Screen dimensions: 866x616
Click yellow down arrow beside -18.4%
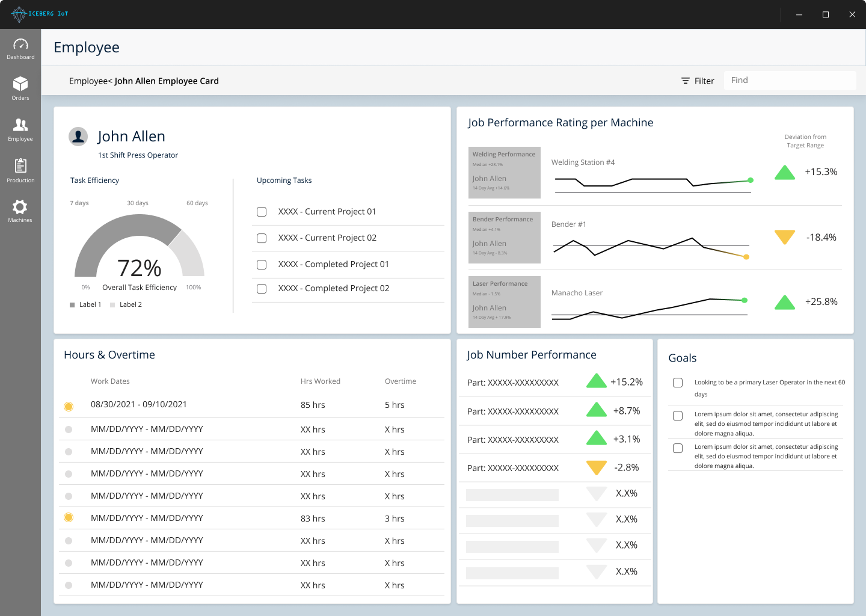(785, 237)
